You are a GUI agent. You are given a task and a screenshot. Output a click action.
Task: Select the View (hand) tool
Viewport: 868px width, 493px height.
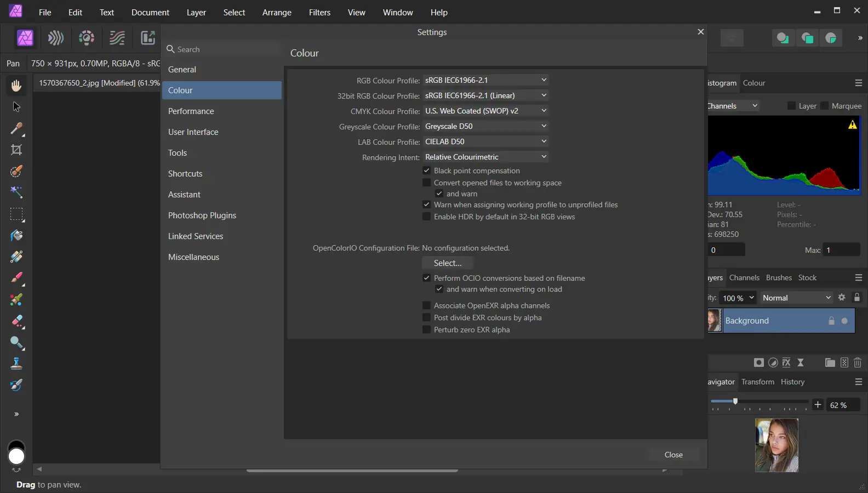16,86
